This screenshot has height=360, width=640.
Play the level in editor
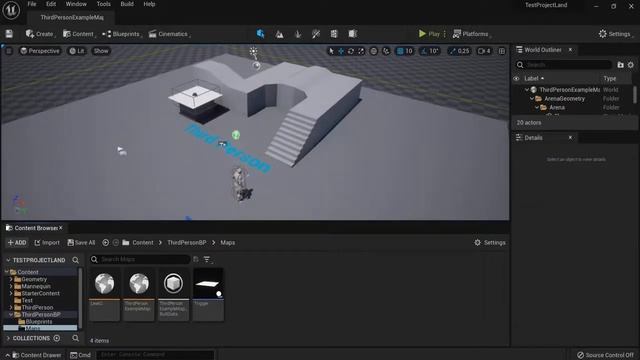point(429,34)
